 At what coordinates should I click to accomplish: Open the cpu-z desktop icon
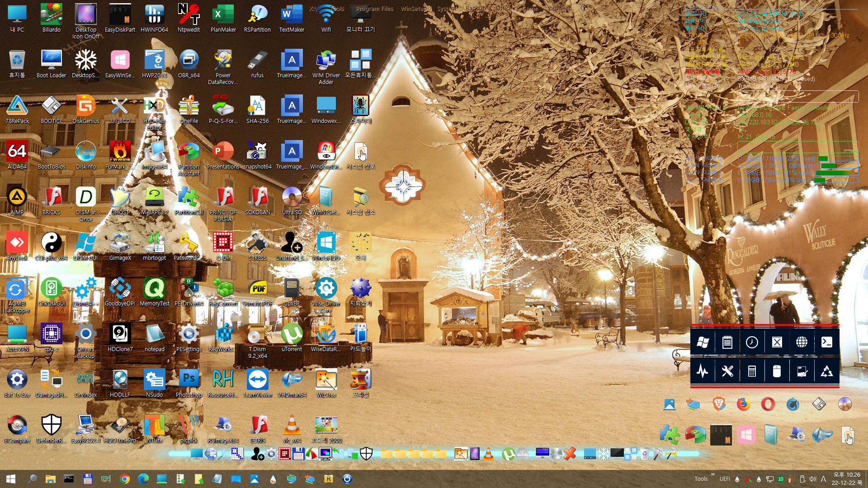point(51,338)
